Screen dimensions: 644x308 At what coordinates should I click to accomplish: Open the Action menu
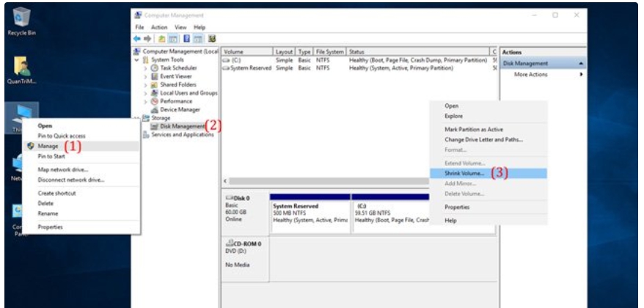(159, 27)
